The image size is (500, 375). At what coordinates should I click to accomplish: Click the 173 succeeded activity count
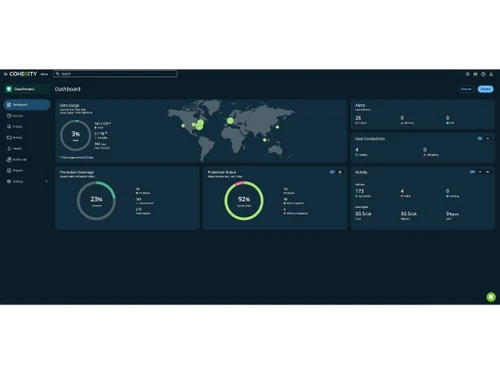point(359,191)
